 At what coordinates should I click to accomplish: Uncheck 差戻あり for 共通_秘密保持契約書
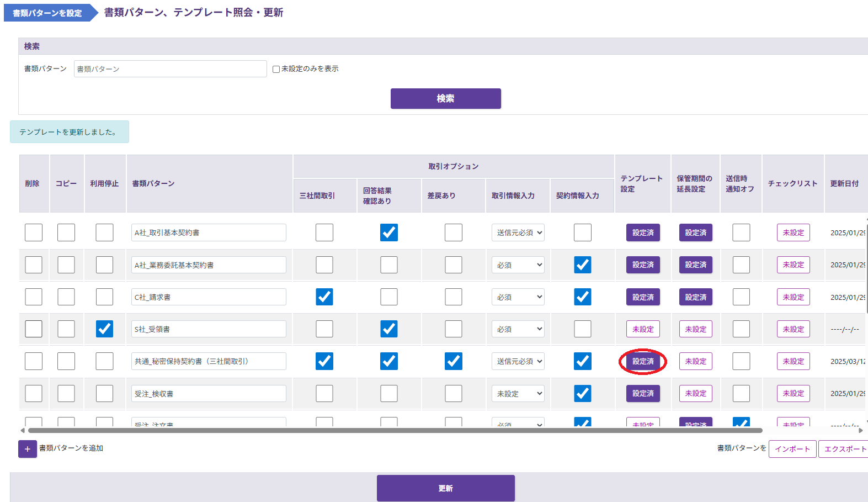pos(454,361)
